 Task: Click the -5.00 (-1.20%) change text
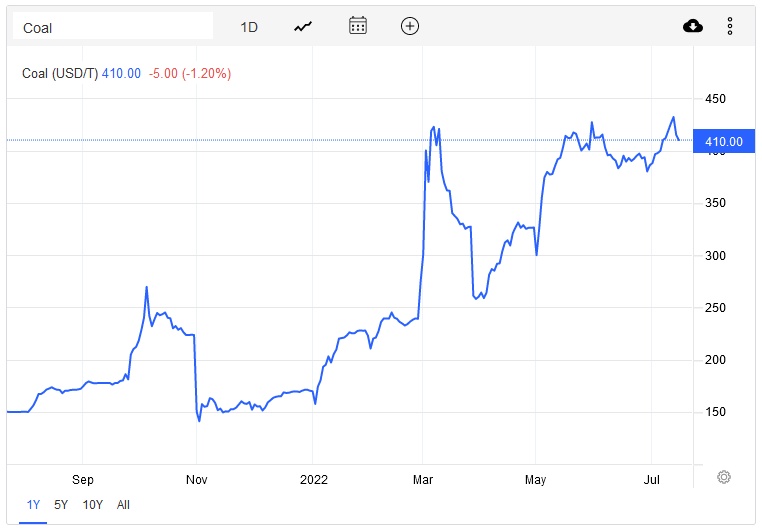coord(189,73)
